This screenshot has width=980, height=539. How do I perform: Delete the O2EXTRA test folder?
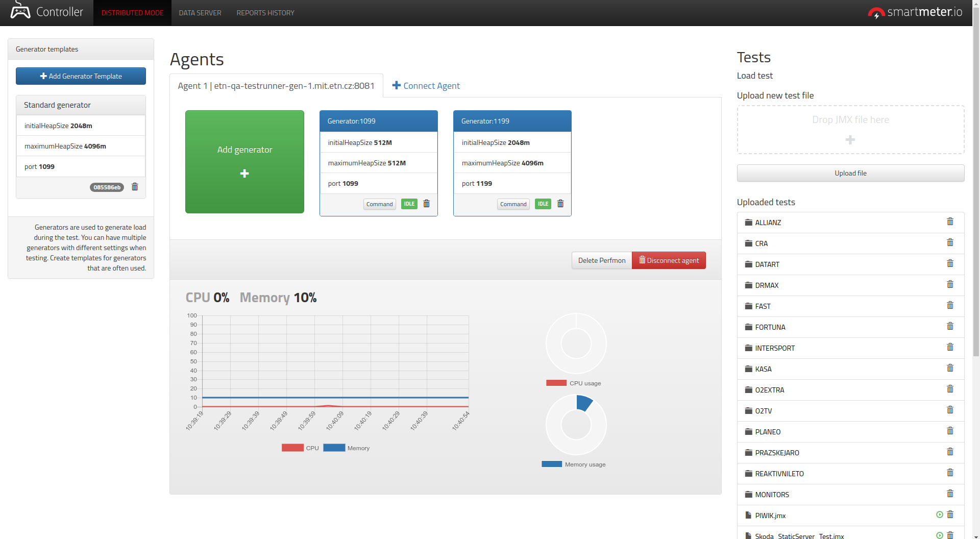pyautogui.click(x=950, y=389)
